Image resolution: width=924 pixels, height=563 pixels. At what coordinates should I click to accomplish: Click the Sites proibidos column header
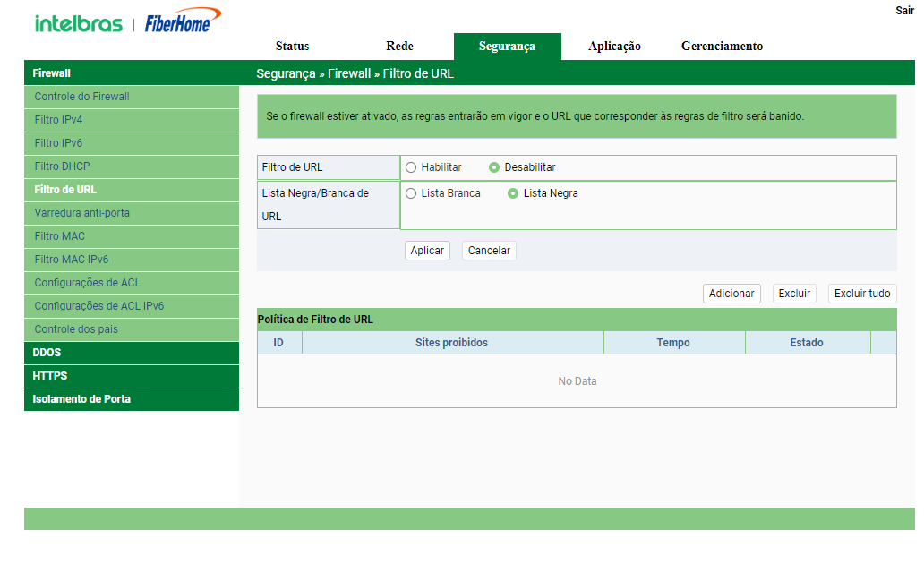coord(452,343)
